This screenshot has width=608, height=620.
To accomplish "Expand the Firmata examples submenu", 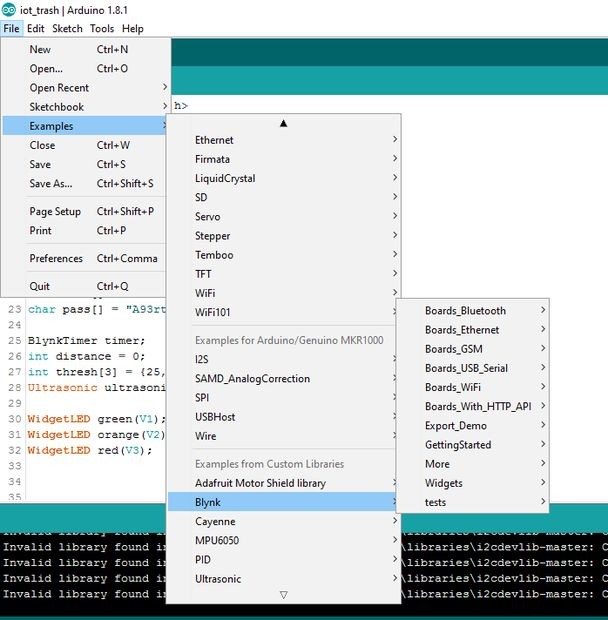I will pyautogui.click(x=283, y=159).
